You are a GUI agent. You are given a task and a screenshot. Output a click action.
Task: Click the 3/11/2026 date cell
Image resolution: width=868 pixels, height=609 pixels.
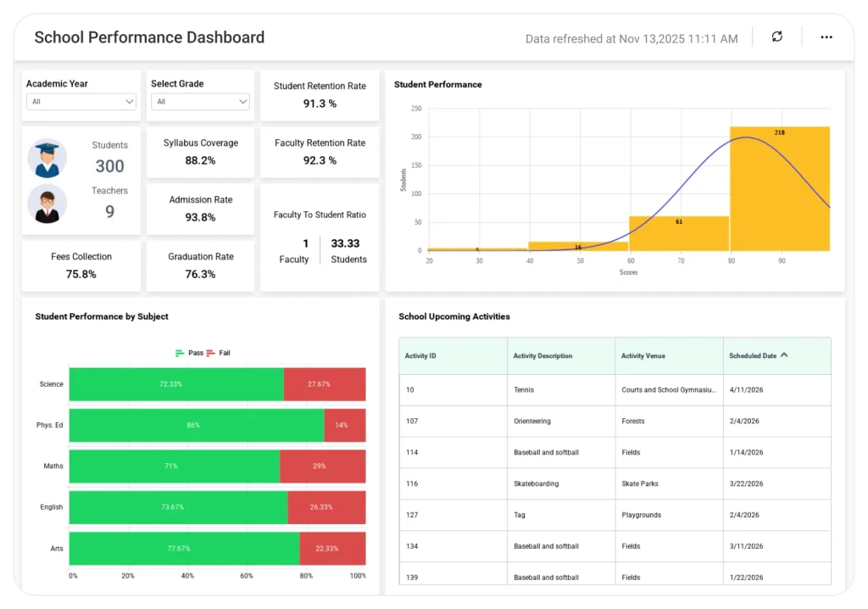point(776,546)
